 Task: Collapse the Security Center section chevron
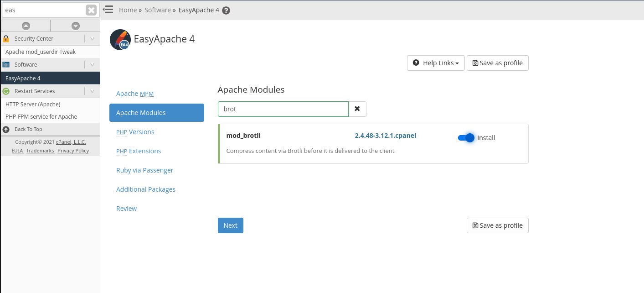92,39
